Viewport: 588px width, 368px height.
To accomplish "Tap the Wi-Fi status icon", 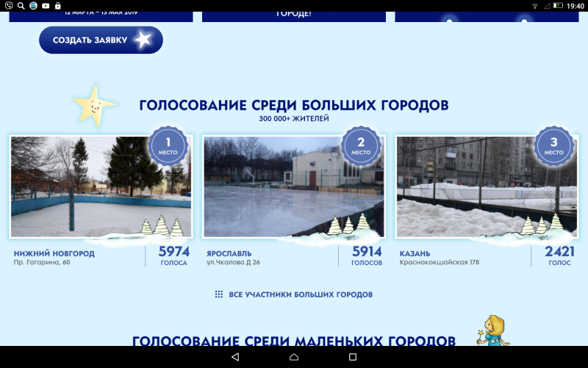I will (535, 6).
